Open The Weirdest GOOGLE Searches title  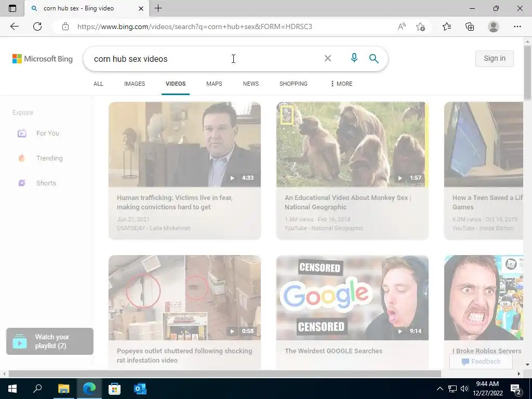(334, 351)
